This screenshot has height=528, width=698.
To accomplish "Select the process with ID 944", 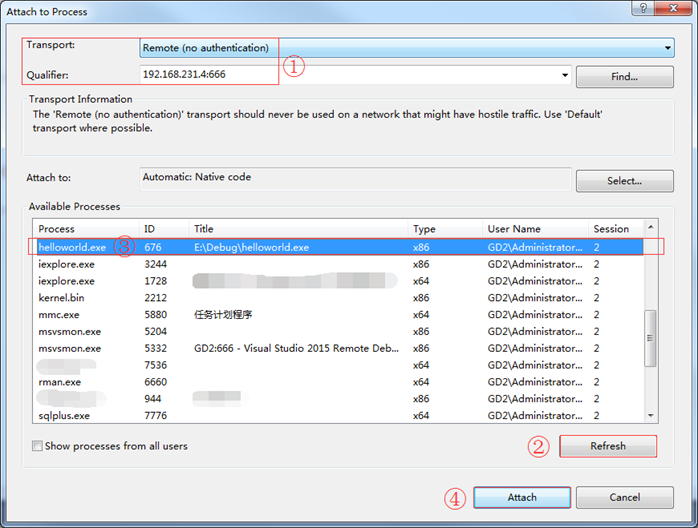I will (338, 398).
